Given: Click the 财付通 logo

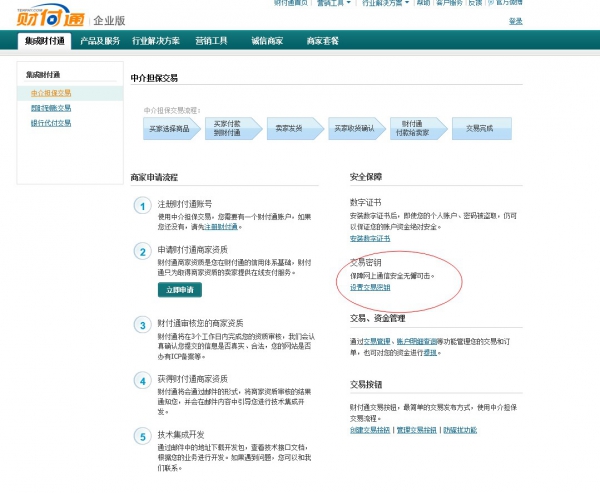Looking at the screenshot, I should 50,16.
